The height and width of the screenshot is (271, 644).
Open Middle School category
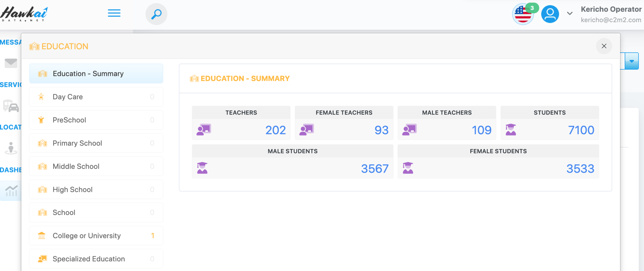click(96, 166)
